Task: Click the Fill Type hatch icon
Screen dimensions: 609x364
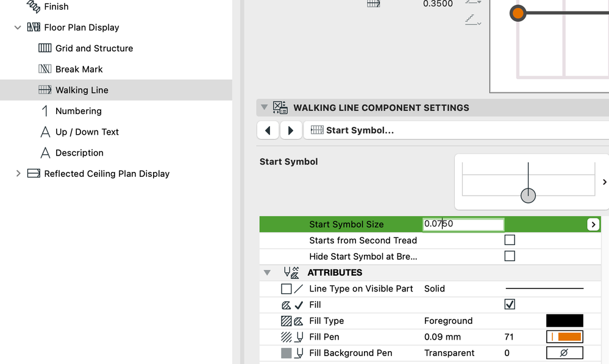Action: click(x=287, y=321)
